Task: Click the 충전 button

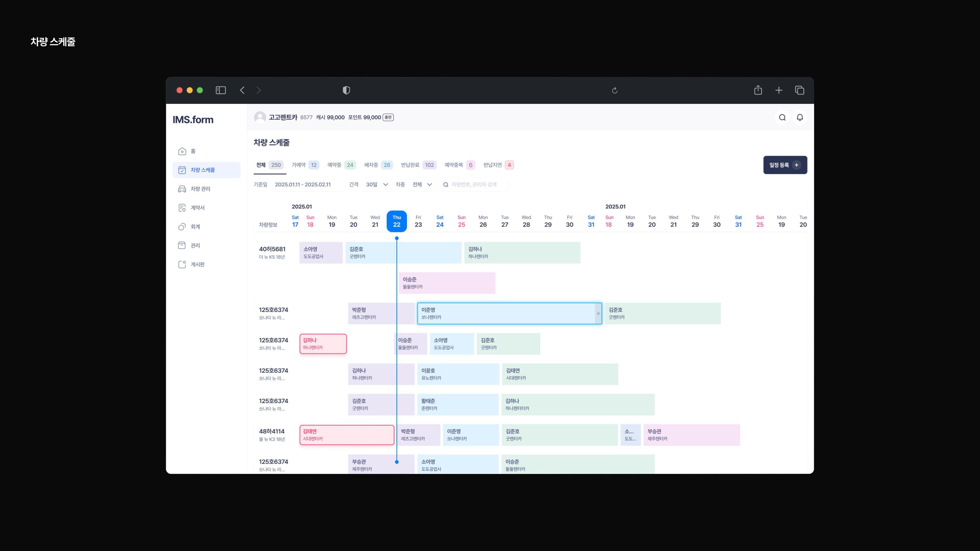Action: [388, 118]
